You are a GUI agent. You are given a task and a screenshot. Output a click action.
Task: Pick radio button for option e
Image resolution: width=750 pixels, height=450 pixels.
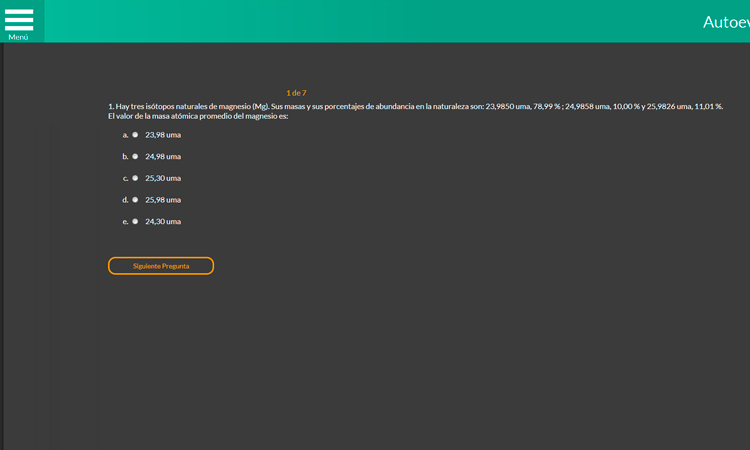[x=135, y=222]
